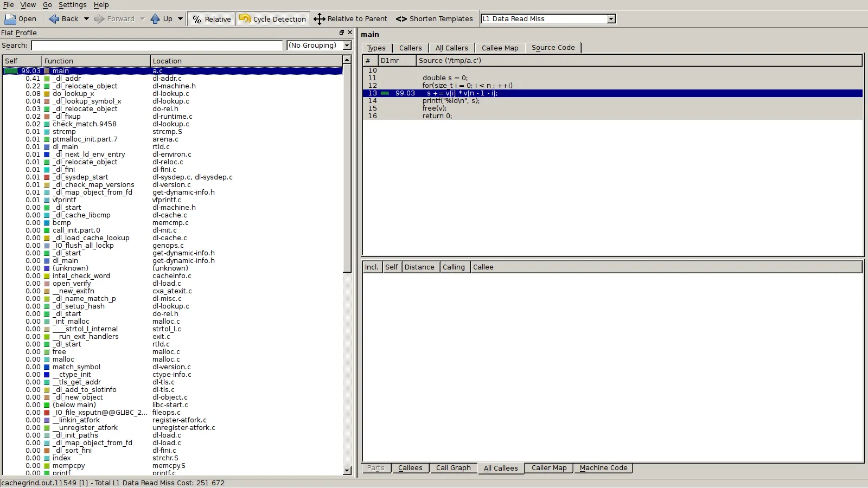
Task: Open the Help menu
Action: tap(101, 5)
